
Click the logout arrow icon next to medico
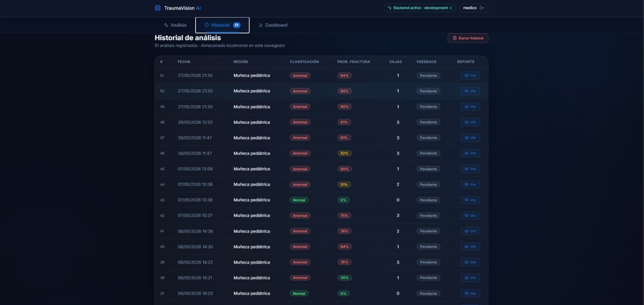click(x=482, y=8)
